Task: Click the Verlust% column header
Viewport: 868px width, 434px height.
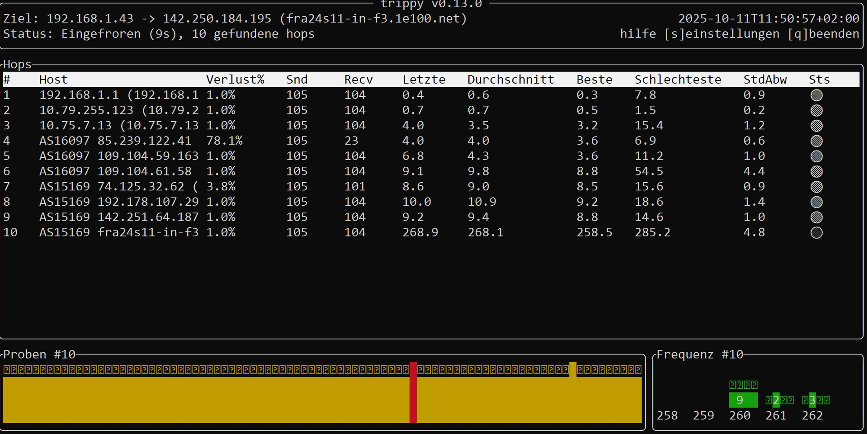Action: tap(235, 80)
